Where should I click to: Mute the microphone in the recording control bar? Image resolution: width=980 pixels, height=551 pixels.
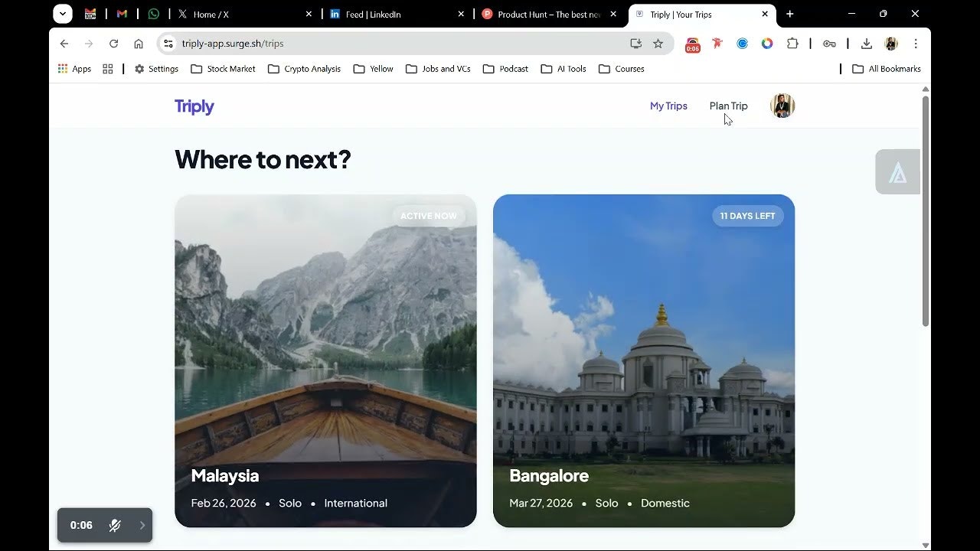coord(114,525)
